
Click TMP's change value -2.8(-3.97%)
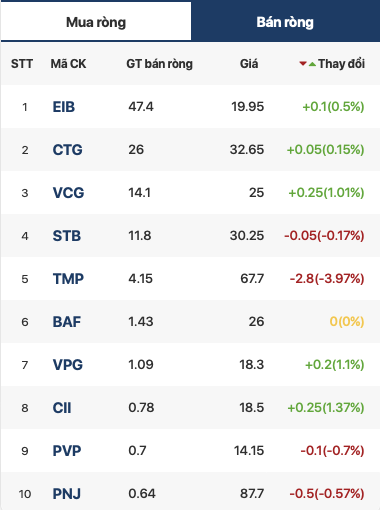(327, 279)
